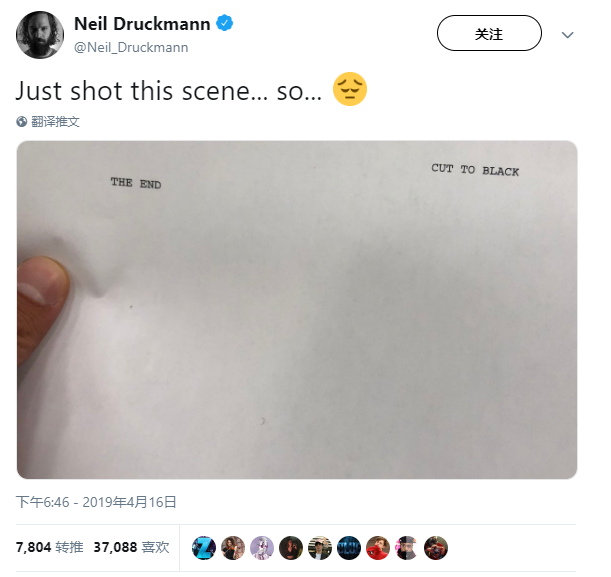Open the second liker avatar
This screenshot has height=577, width=611.
[x=233, y=548]
